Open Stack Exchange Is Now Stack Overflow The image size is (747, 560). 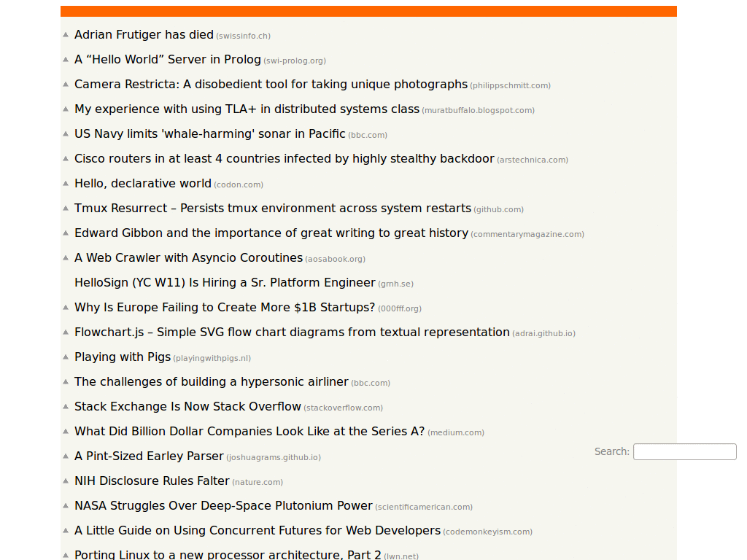pyautogui.click(x=187, y=406)
